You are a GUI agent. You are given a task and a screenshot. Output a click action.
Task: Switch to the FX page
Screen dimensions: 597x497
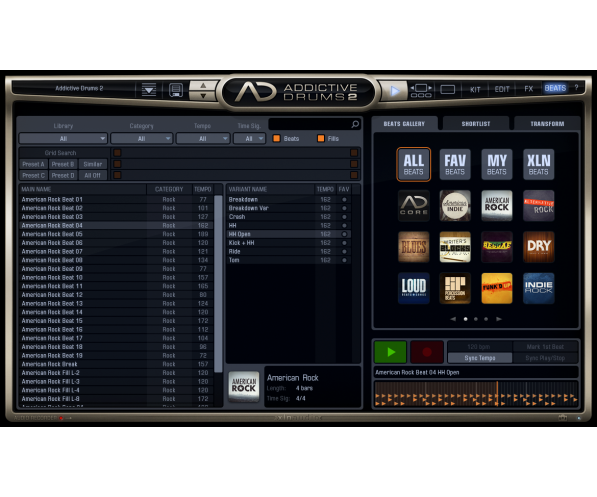click(x=528, y=89)
